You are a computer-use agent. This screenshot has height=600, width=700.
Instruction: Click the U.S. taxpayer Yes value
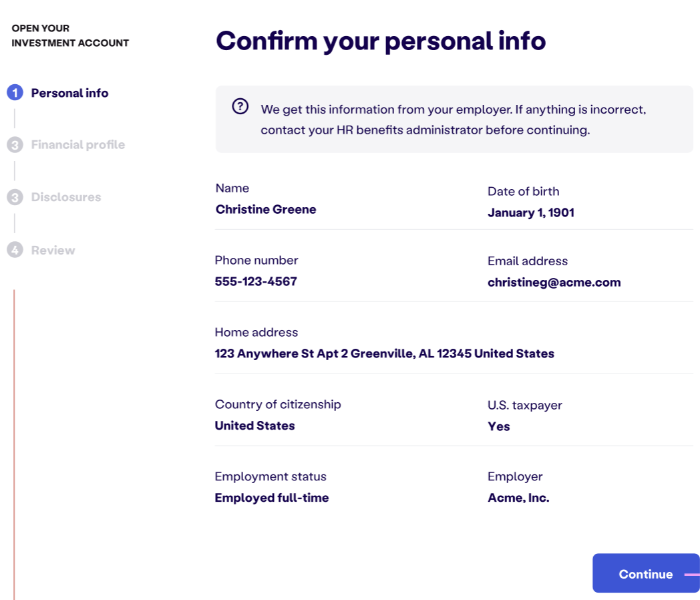point(499,426)
